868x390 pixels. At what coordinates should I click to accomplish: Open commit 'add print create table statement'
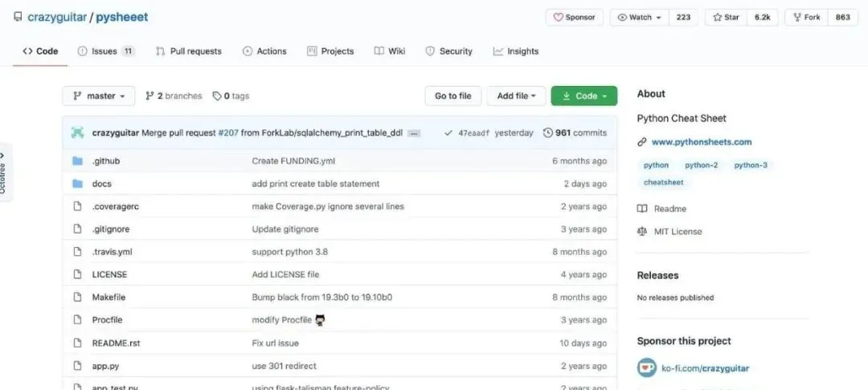point(316,184)
